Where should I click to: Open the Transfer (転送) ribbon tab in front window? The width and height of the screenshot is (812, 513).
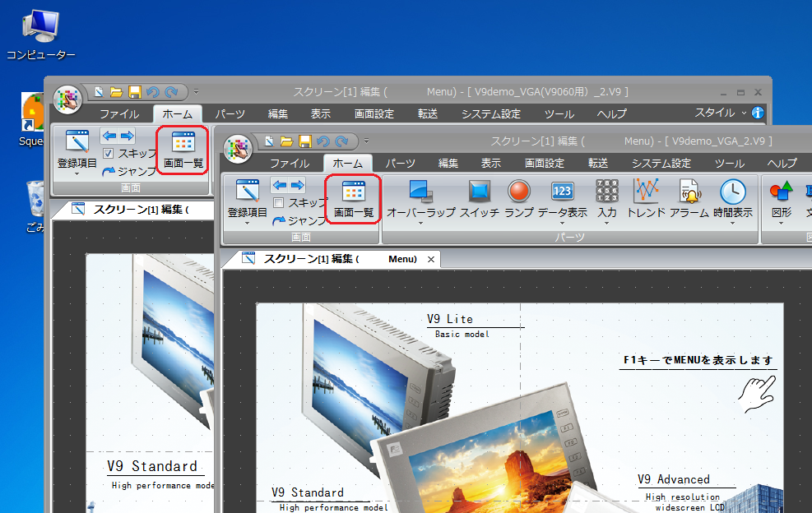598,163
